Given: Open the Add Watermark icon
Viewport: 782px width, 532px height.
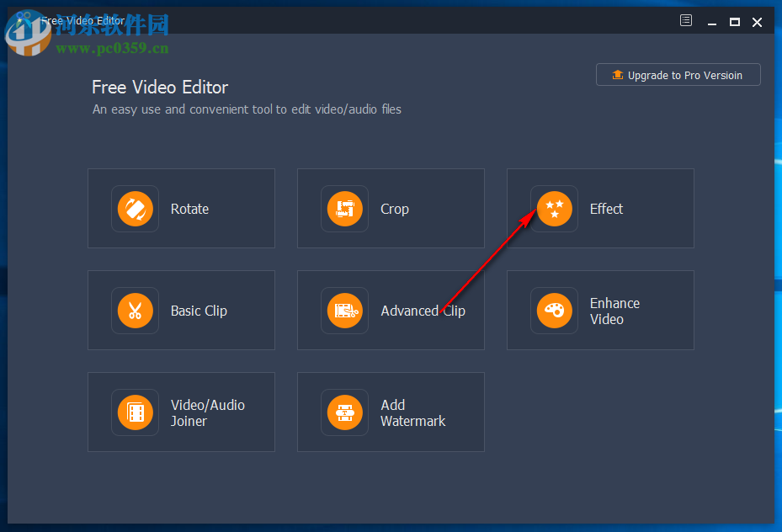Looking at the screenshot, I should (x=344, y=412).
